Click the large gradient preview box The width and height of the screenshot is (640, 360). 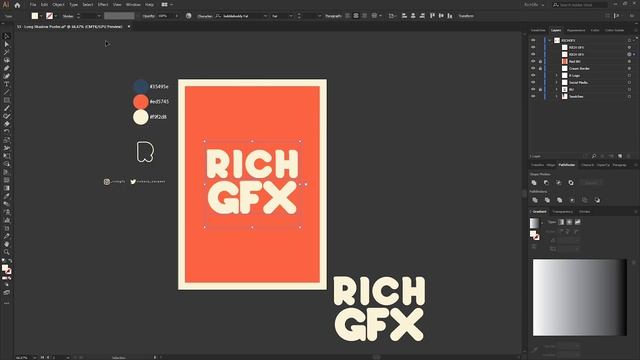click(580, 298)
